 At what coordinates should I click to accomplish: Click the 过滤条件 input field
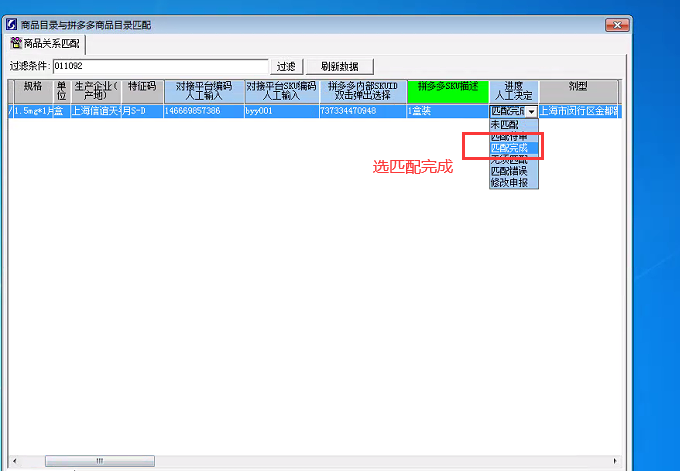(160, 66)
